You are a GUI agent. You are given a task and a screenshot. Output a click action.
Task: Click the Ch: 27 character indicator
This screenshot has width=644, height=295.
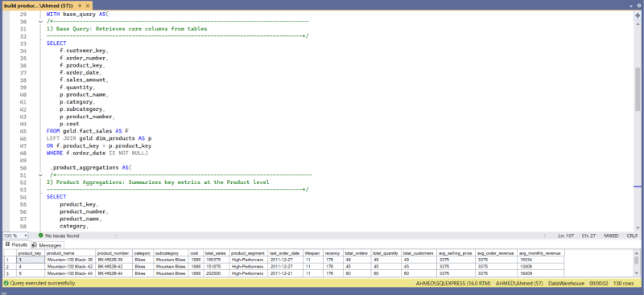pyautogui.click(x=589, y=236)
